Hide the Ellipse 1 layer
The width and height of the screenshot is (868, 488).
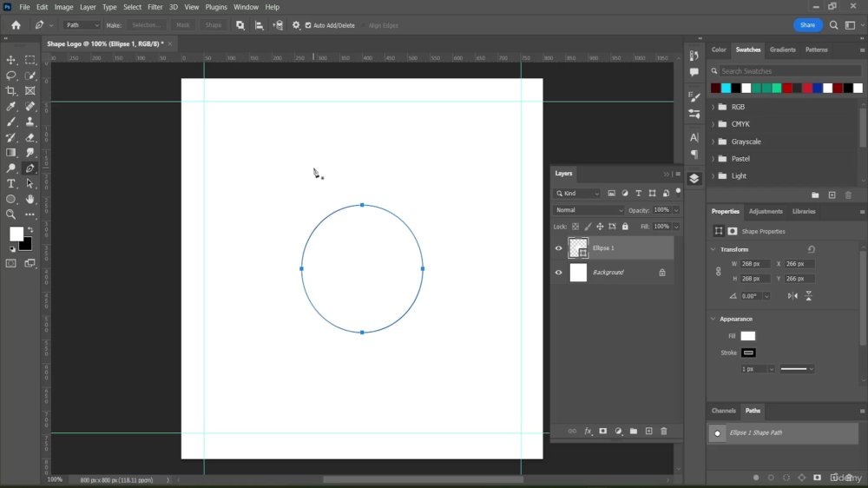(x=558, y=248)
